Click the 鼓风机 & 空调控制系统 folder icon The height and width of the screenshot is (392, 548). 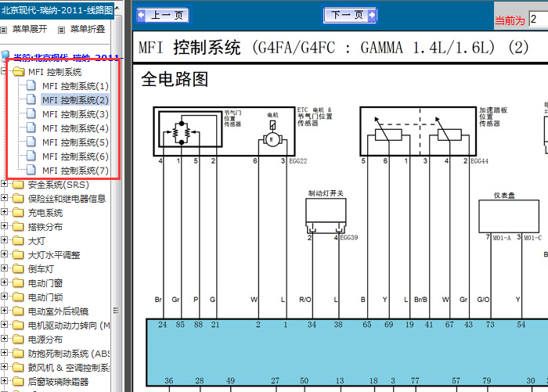tap(18, 367)
